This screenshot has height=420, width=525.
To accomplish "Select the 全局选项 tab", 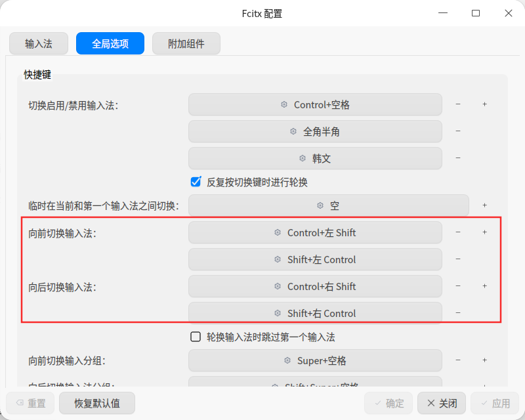I will (x=110, y=43).
